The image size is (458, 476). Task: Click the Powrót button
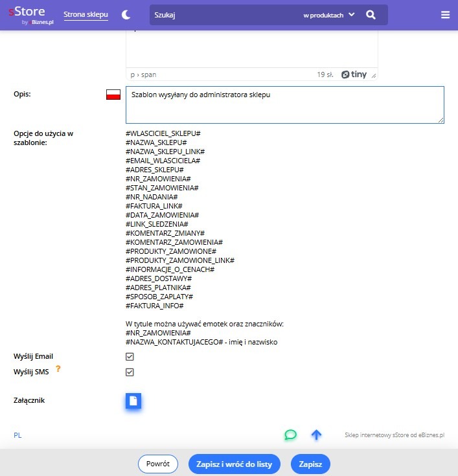tap(158, 464)
